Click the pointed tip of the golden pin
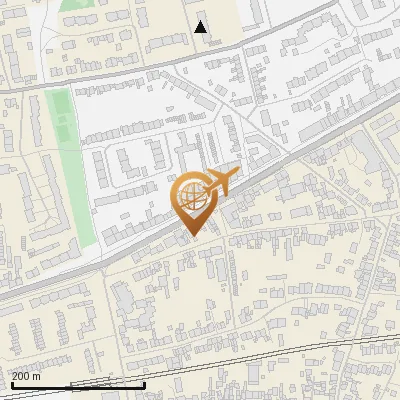Image resolution: width=400 pixels, height=400 pixels. point(194,233)
